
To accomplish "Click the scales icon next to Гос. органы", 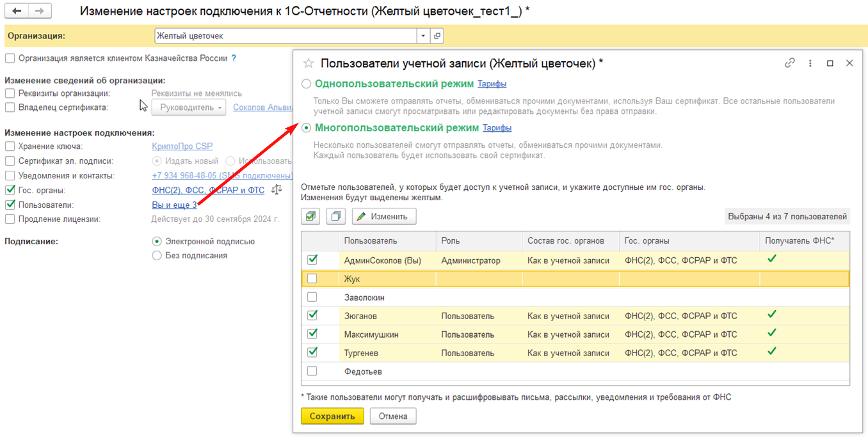I will point(277,190).
